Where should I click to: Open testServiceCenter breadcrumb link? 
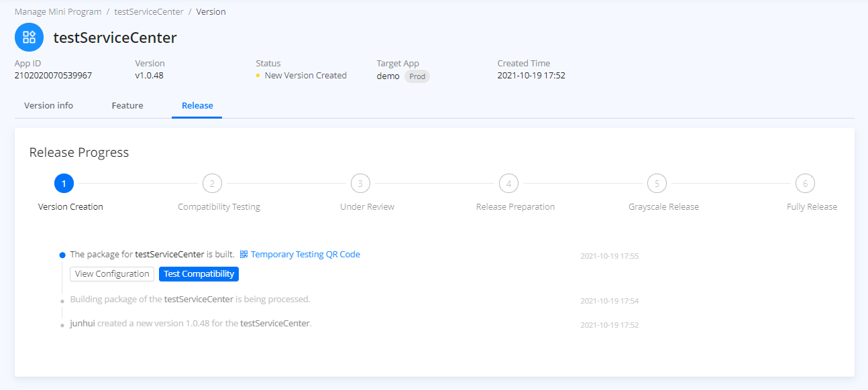149,12
